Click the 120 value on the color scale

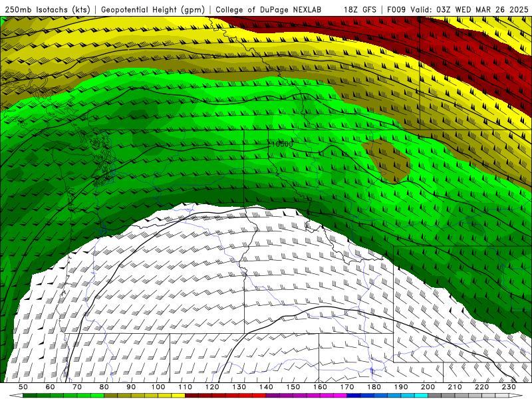coord(212,387)
